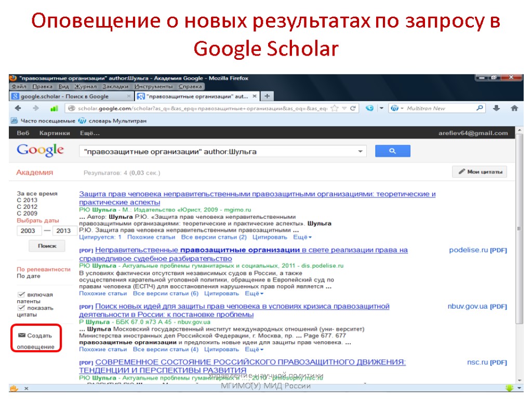
Task: Open the Файл menu
Action: (x=19, y=87)
